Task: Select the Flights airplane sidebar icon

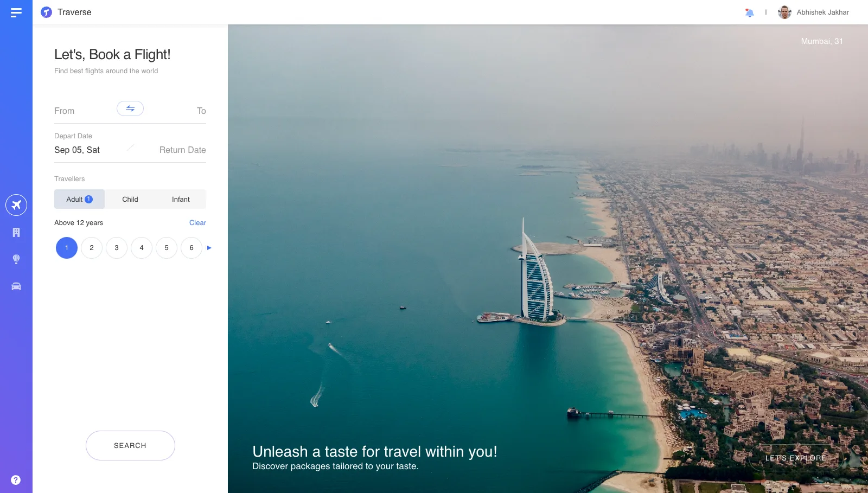Action: (16, 205)
